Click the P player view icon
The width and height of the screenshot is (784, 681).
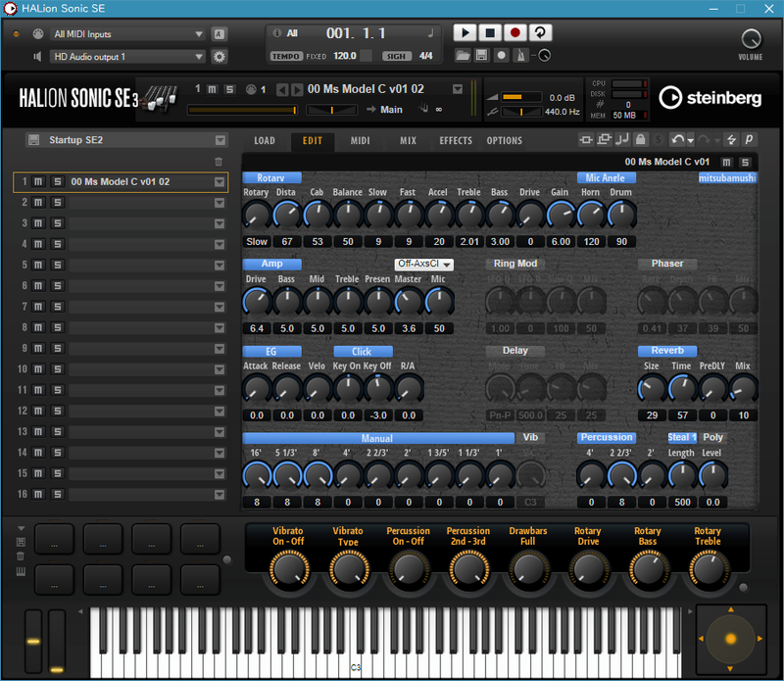pos(749,139)
